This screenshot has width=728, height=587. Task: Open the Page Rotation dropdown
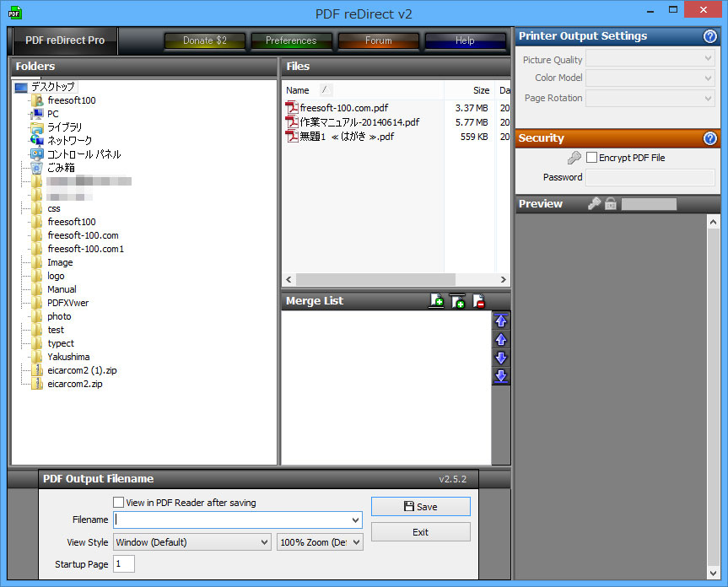(x=650, y=98)
